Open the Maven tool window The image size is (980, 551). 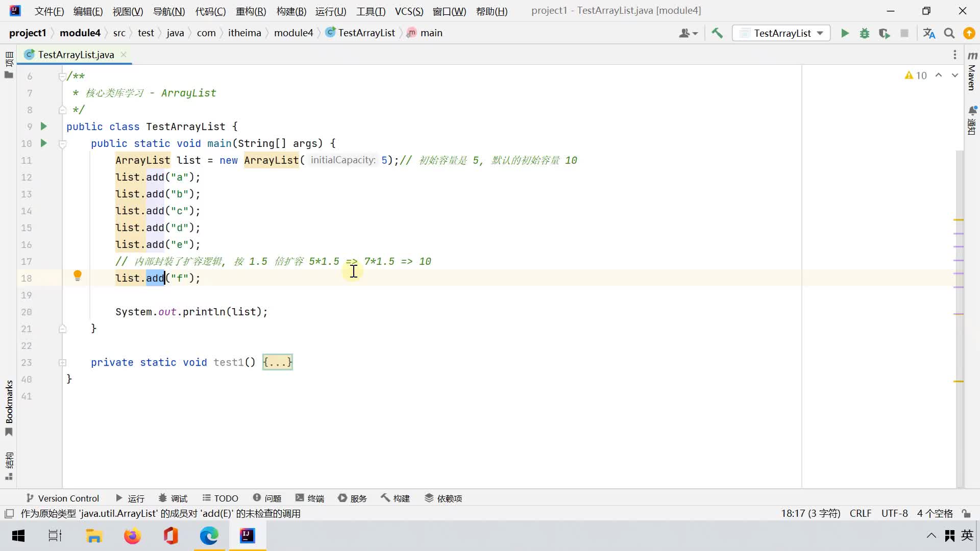(x=972, y=70)
